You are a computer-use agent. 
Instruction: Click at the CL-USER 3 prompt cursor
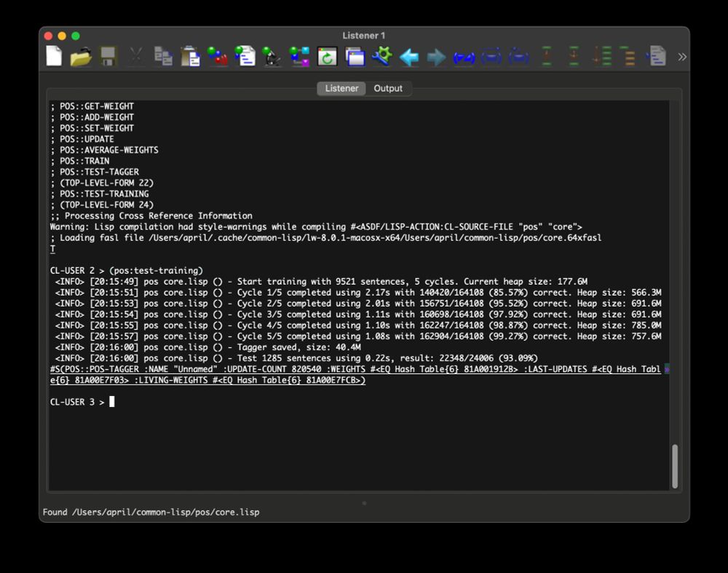112,402
